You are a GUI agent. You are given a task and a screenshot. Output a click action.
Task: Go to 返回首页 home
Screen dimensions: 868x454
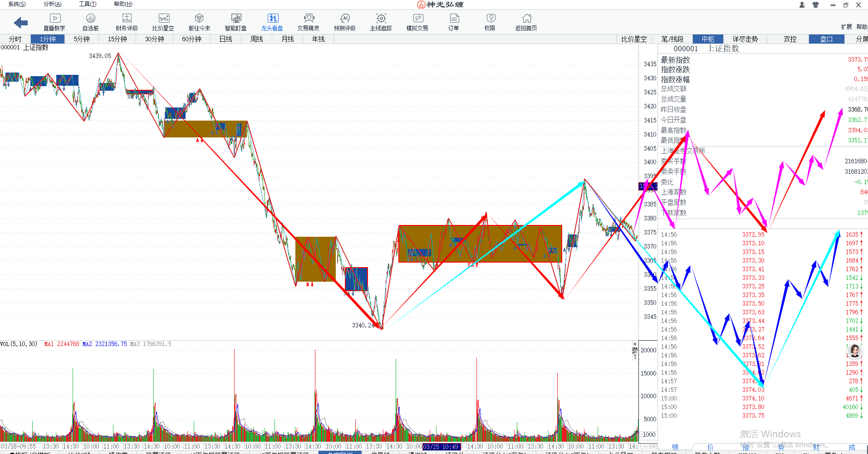(526, 22)
